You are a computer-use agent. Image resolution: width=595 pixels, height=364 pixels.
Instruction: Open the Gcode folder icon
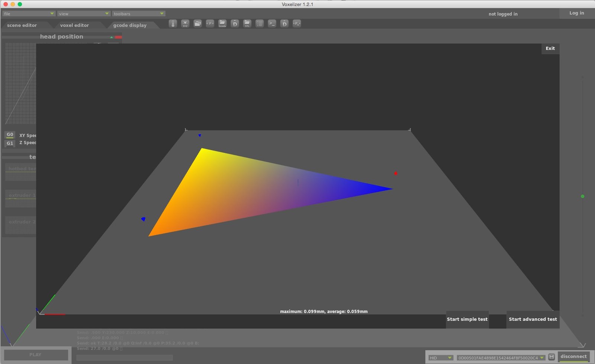pyautogui.click(x=222, y=23)
